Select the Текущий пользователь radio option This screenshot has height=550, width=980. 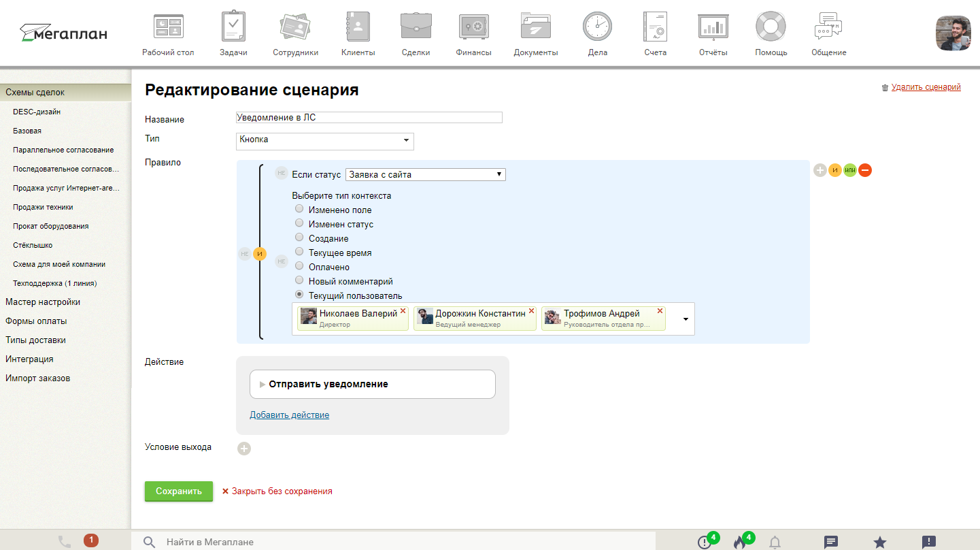[x=299, y=295]
